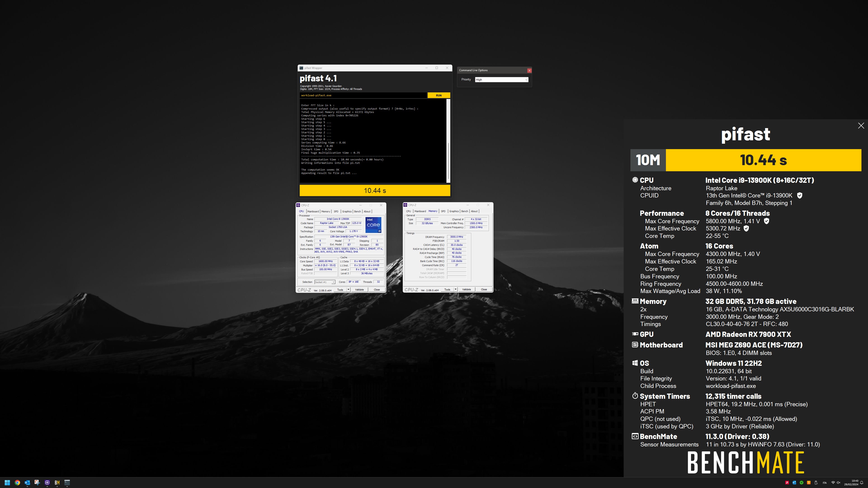This screenshot has height=488, width=868.
Task: Open Safely Remove Hardware tray icon
Action: point(816,483)
